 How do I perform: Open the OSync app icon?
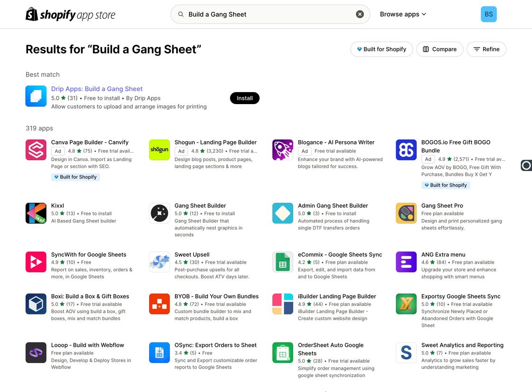point(160,353)
